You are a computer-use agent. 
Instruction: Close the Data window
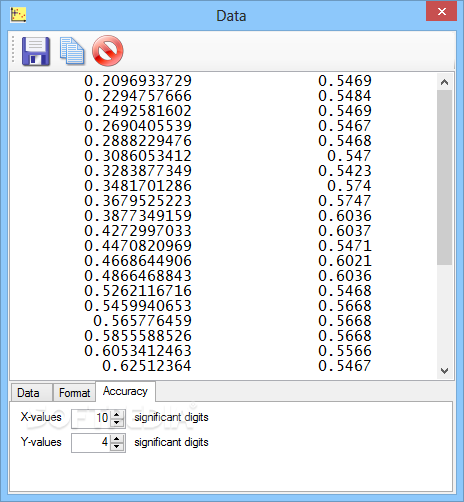coord(441,12)
